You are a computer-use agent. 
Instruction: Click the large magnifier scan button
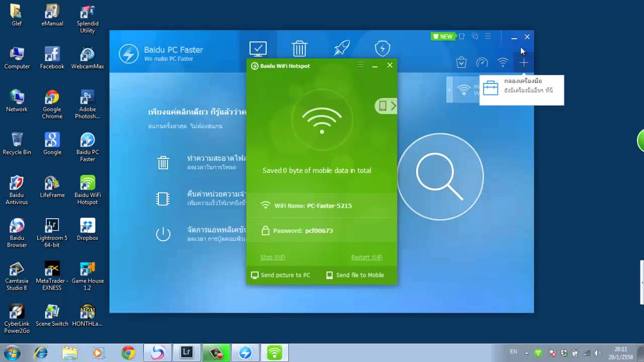click(x=440, y=176)
